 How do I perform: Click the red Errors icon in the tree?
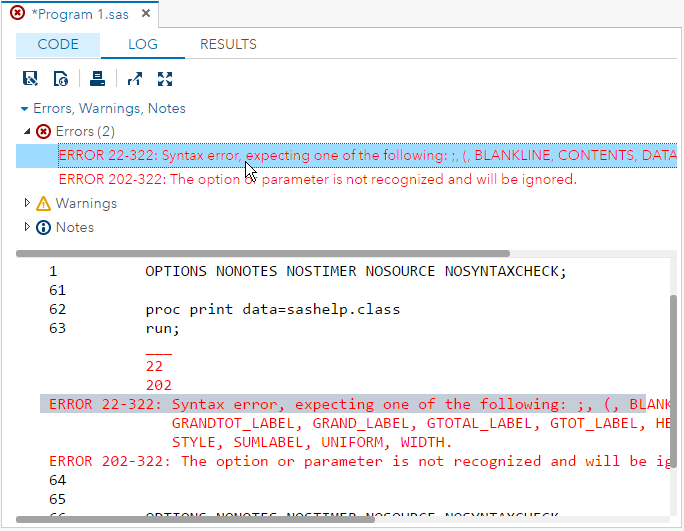(x=43, y=132)
